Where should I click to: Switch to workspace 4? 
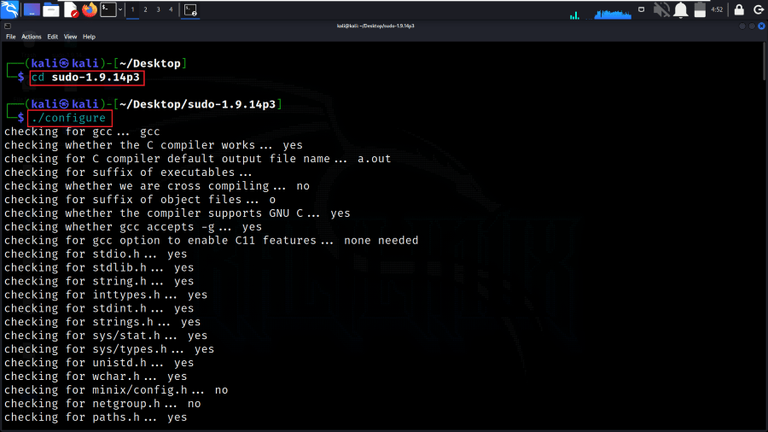tap(171, 9)
